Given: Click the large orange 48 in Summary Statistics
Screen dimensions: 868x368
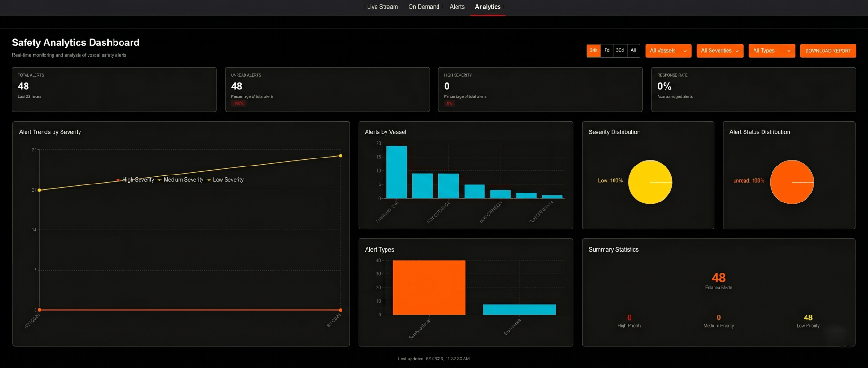Looking at the screenshot, I should click(x=719, y=278).
